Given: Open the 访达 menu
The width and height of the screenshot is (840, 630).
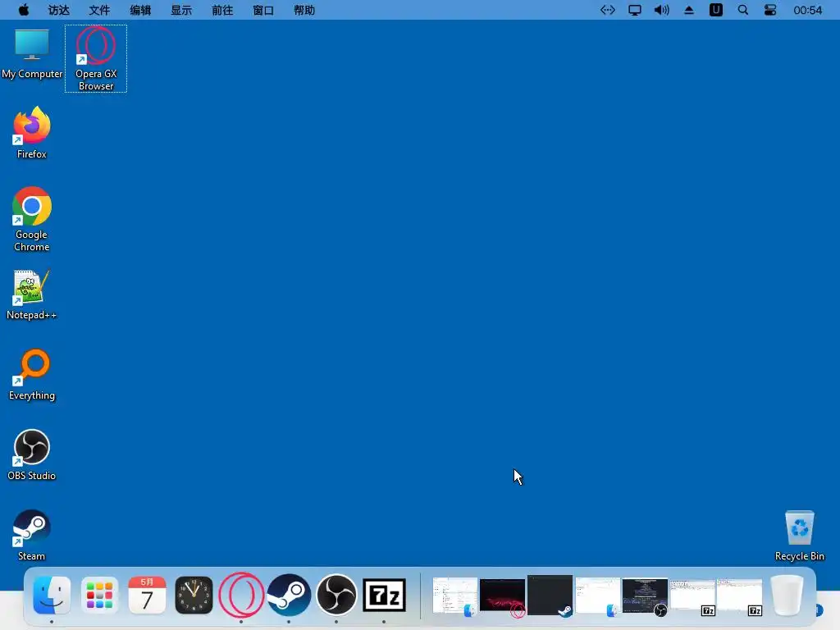Looking at the screenshot, I should [x=58, y=10].
